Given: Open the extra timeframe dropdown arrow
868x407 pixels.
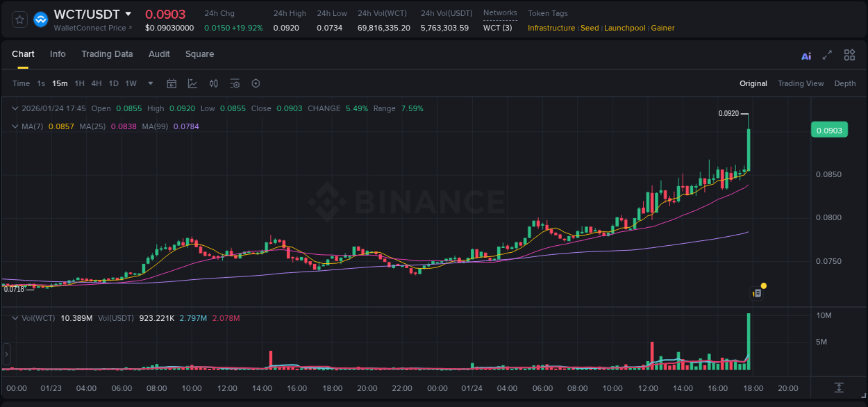Looking at the screenshot, I should pos(150,83).
